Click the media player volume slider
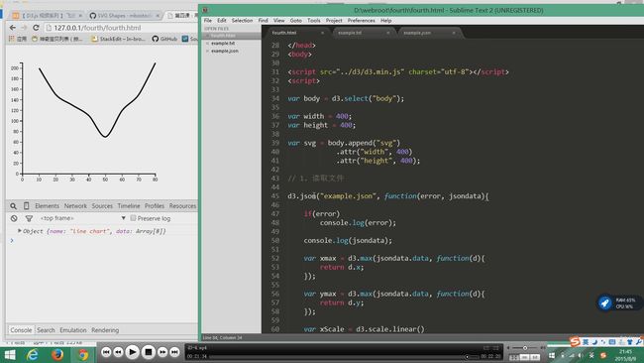 point(525,348)
